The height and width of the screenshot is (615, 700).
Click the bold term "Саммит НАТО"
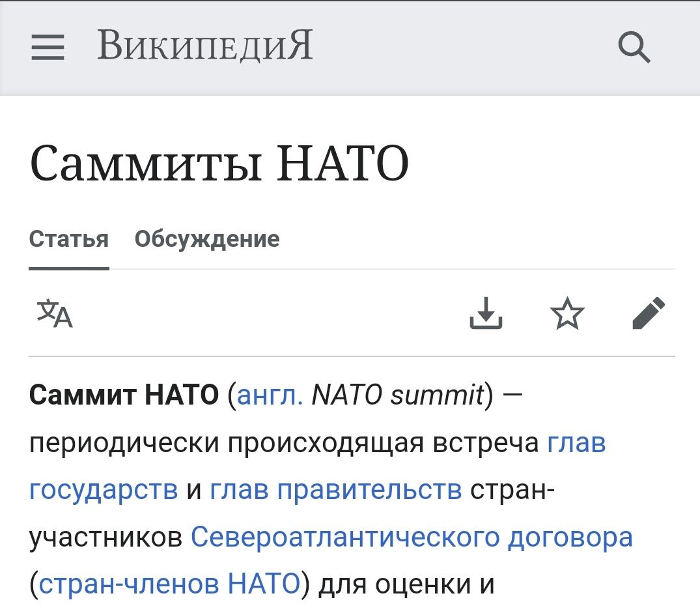tap(124, 395)
